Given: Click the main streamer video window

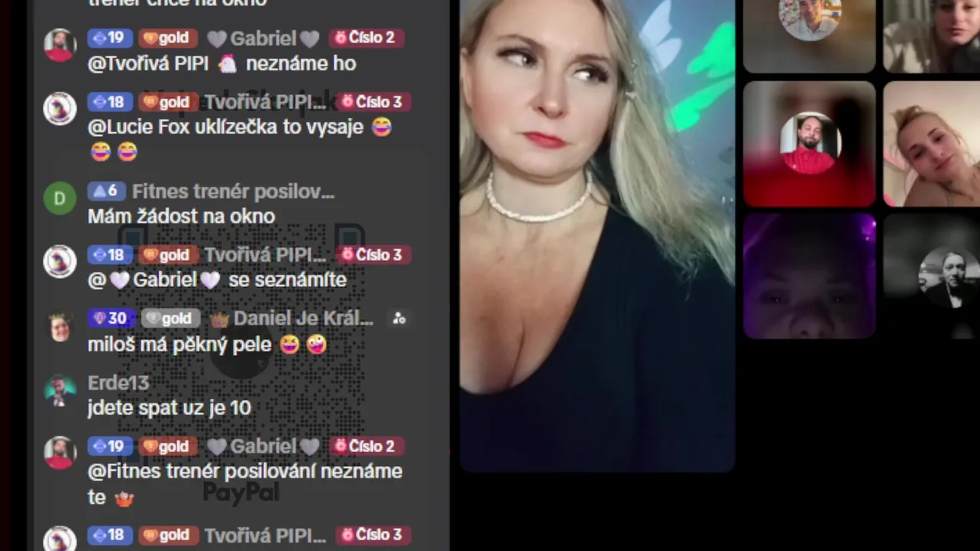Looking at the screenshot, I should (597, 236).
